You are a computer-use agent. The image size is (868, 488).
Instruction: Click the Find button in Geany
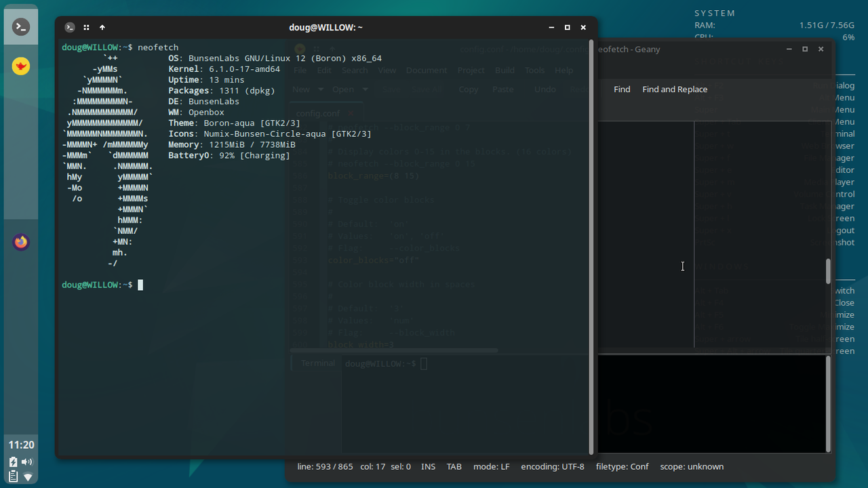pos(621,89)
